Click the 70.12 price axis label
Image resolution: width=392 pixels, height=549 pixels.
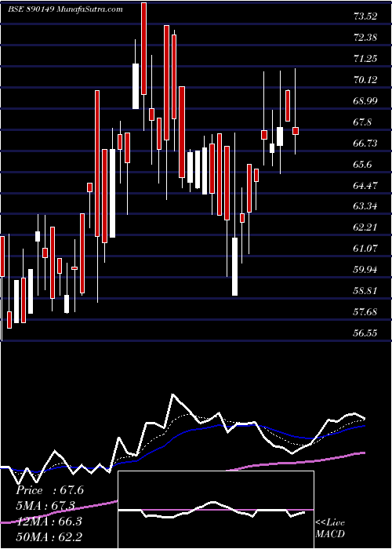365,80
